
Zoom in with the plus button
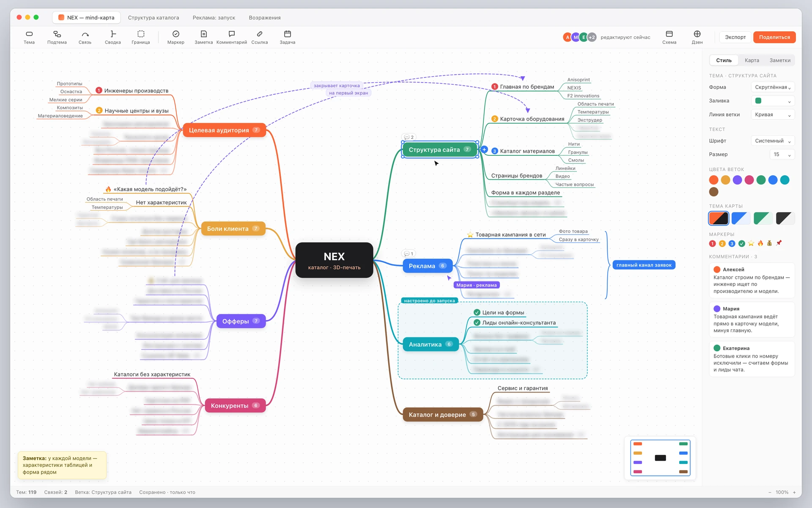[x=794, y=492]
